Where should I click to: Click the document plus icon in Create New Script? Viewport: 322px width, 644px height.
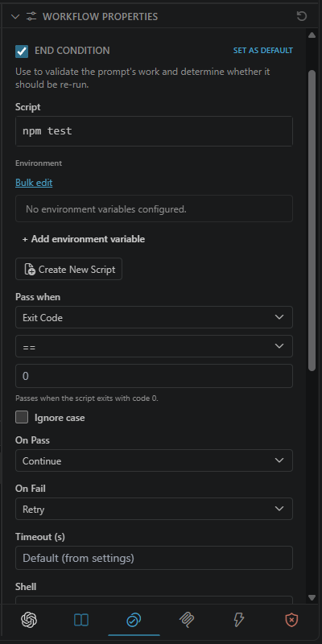(x=30, y=270)
